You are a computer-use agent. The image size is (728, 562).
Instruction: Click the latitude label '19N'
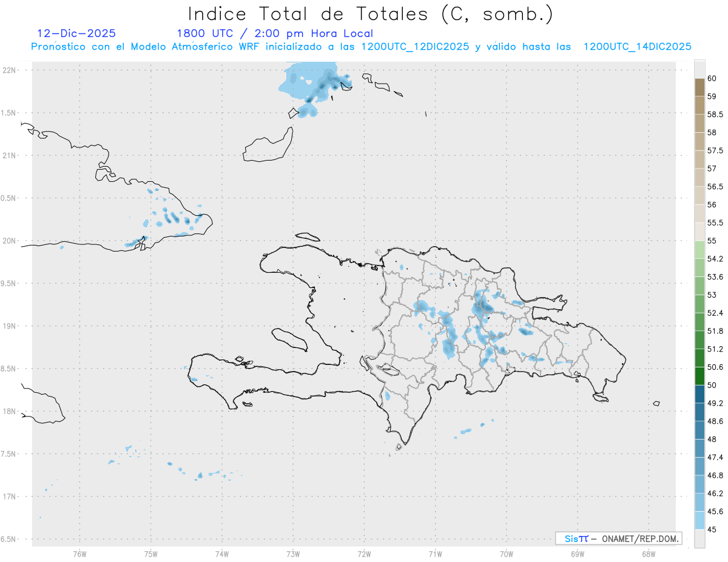point(10,326)
